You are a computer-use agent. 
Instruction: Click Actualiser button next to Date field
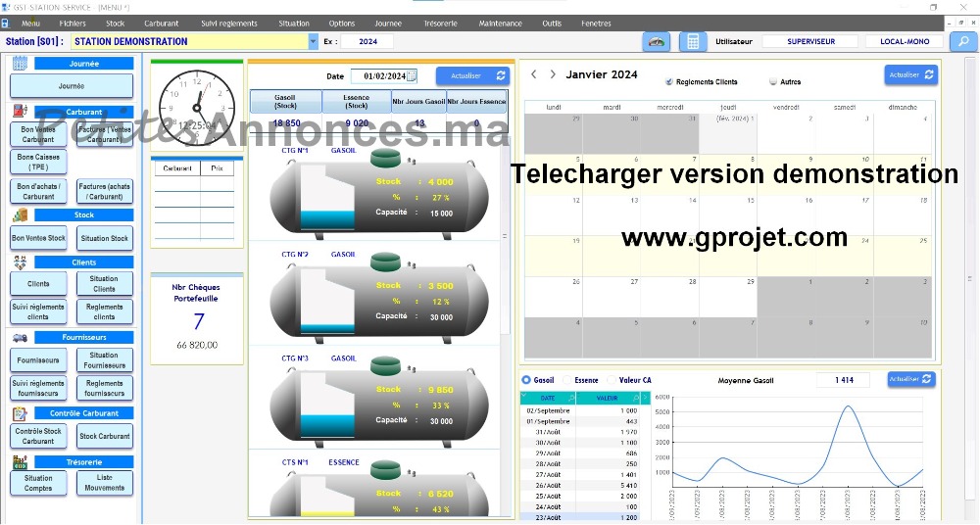coord(472,75)
